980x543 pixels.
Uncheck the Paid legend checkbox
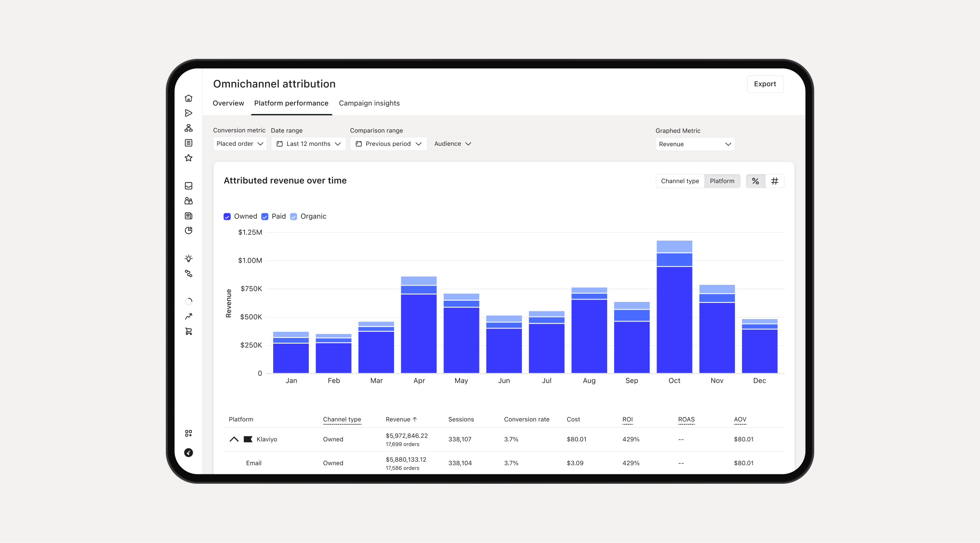pos(265,217)
